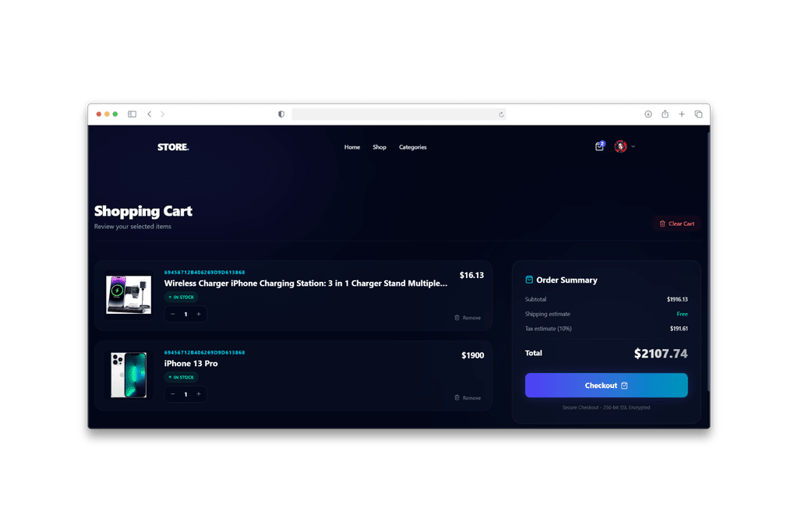Click the user avatar in the header
Viewport: 798px width, 532px height.
coord(620,146)
